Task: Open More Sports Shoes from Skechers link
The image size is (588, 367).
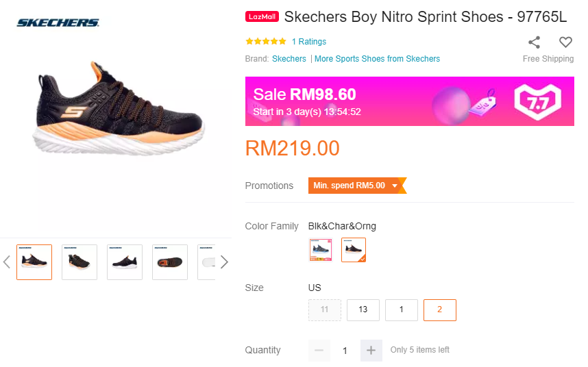Action: (377, 59)
